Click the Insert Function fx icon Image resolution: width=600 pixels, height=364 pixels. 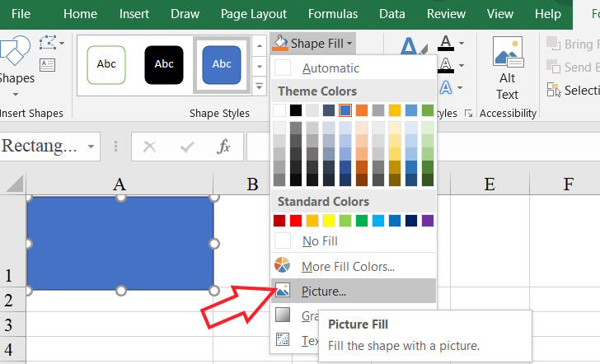(x=223, y=147)
